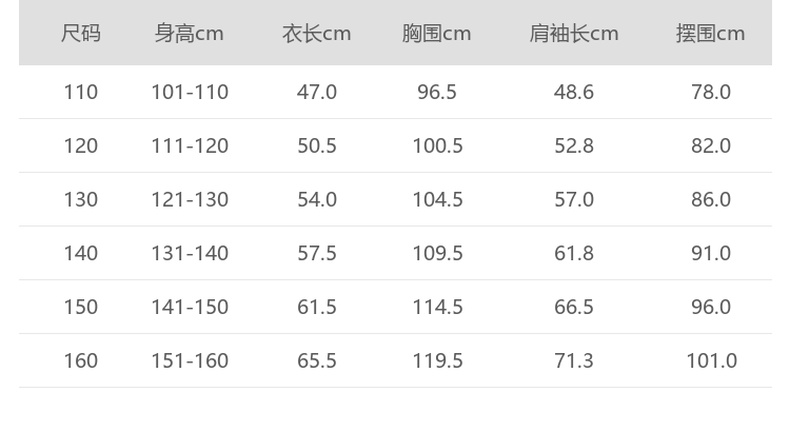Viewport: 790px width, 431px height.
Task: Click the 衣长cm header cell
Action: pos(316,34)
